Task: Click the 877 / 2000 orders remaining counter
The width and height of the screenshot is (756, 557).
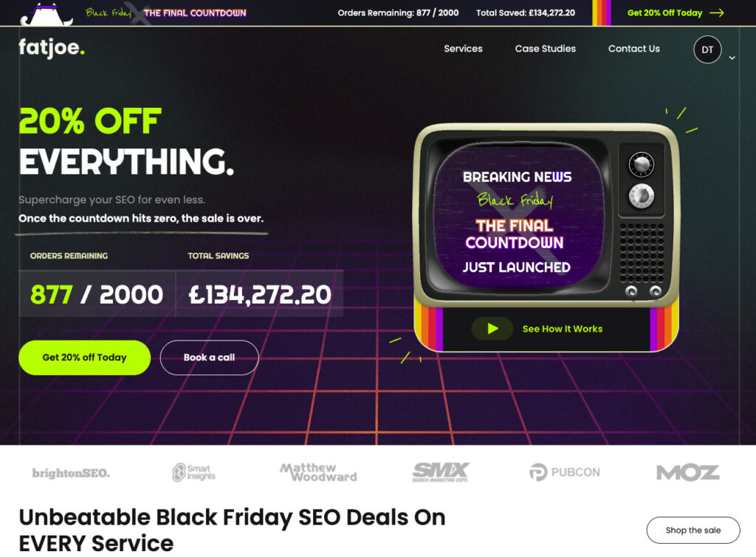Action: (95, 294)
